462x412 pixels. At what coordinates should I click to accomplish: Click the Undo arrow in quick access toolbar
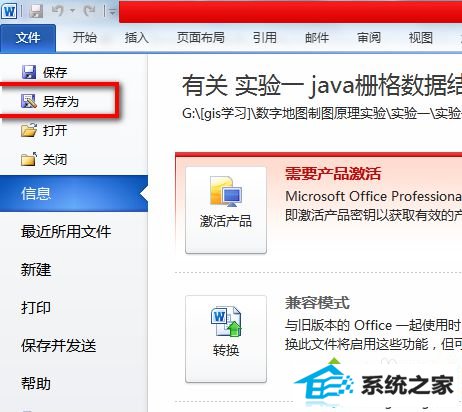[x=58, y=11]
